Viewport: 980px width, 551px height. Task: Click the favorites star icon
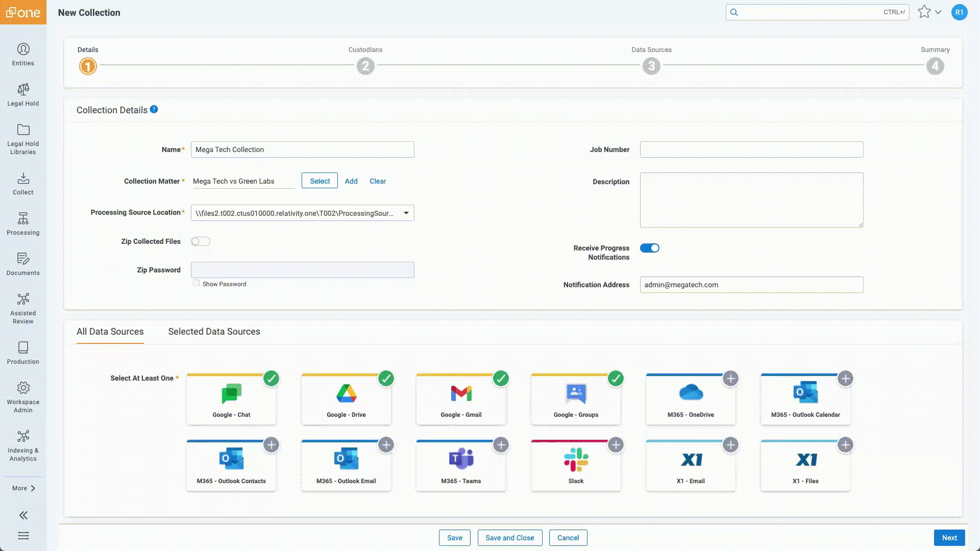[924, 12]
